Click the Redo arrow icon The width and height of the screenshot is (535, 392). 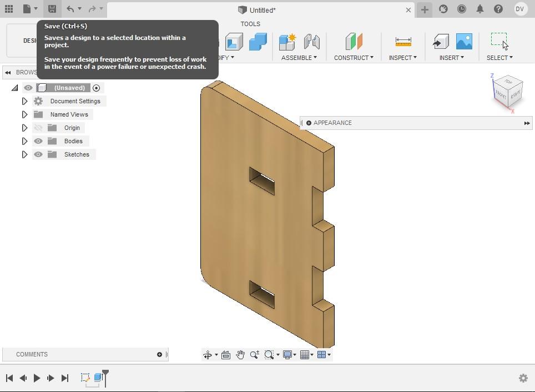(92, 9)
